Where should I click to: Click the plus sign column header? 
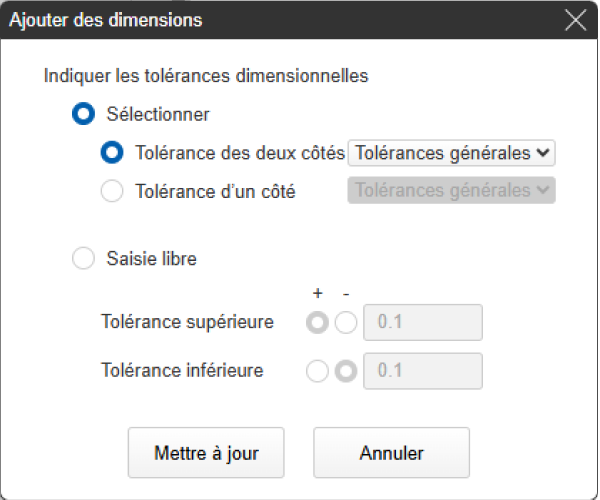coord(318,294)
